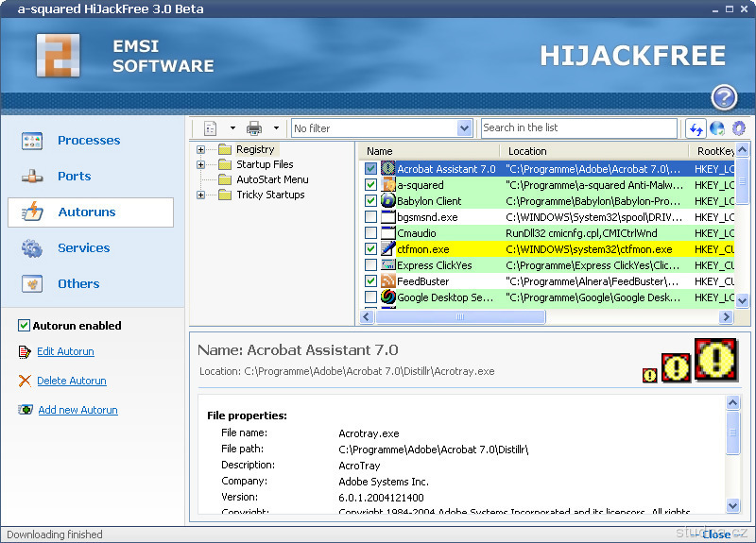
Task: Click the report document icon in toolbar
Action: pos(208,128)
